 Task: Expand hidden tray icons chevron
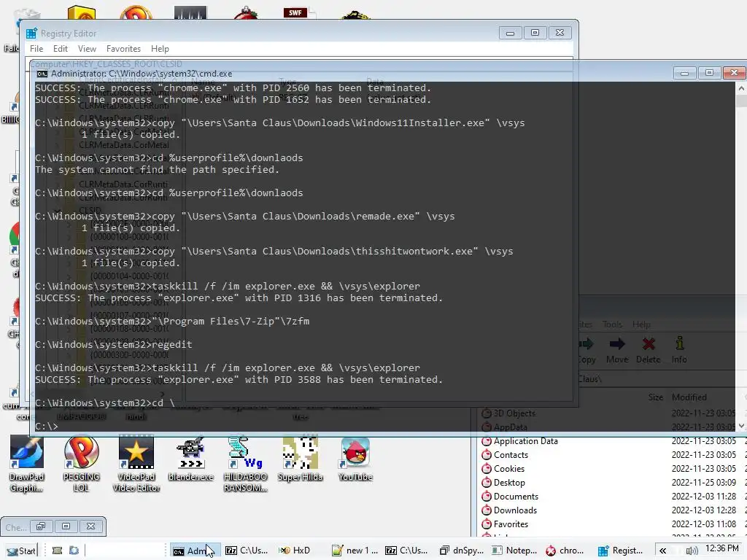(662, 551)
